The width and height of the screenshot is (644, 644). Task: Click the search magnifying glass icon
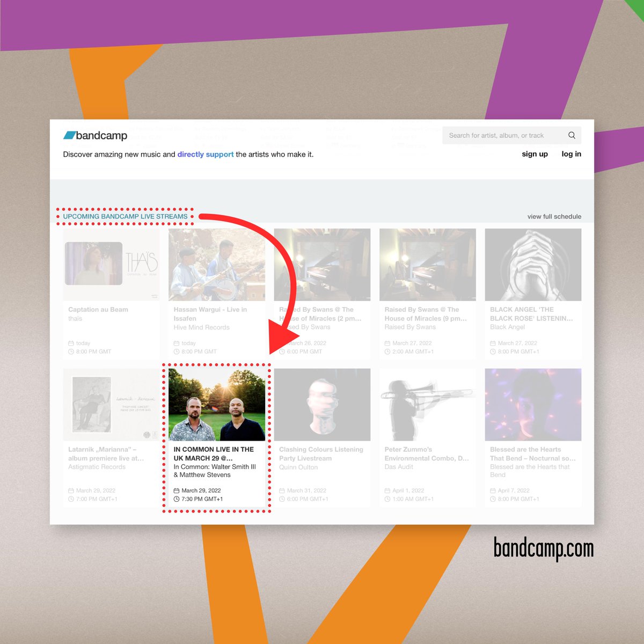[572, 135]
